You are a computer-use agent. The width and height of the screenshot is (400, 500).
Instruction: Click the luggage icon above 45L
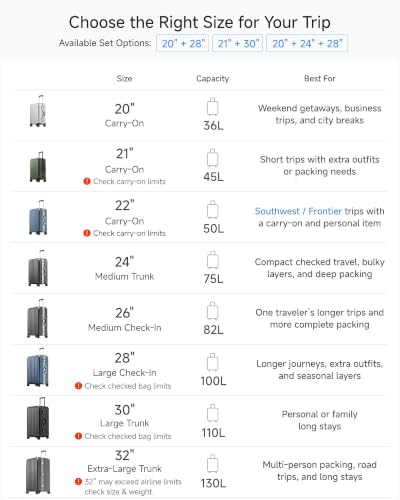[x=213, y=158]
